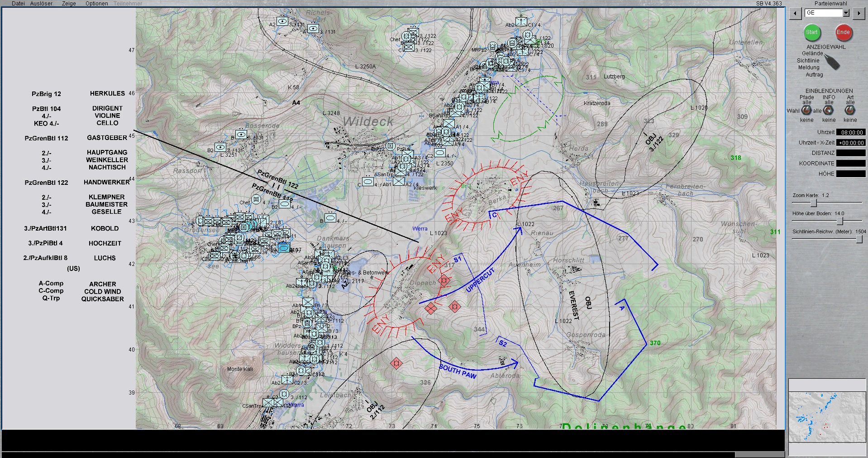The height and width of the screenshot is (458, 868).
Task: Select the red enemy unit with cross symbol
Action: [430, 309]
